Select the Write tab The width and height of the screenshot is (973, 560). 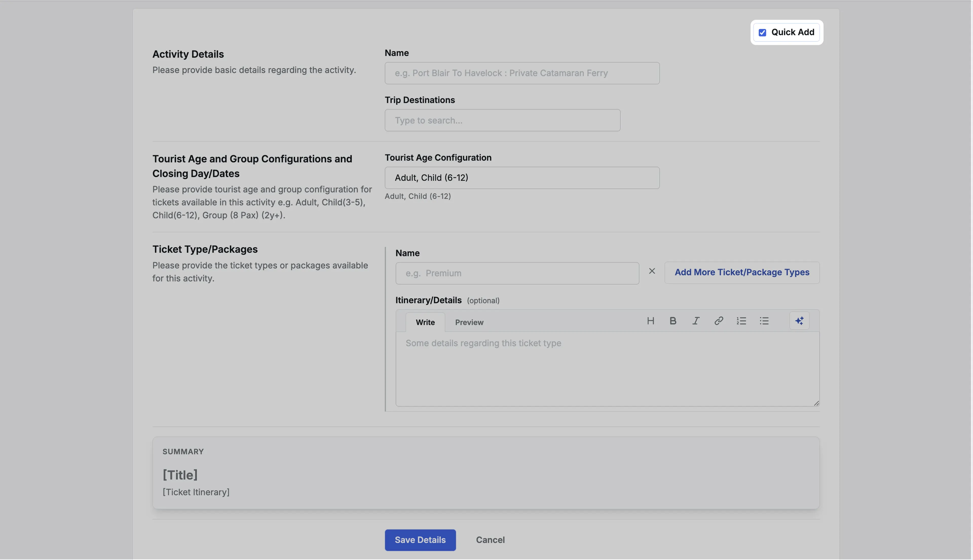pos(425,322)
